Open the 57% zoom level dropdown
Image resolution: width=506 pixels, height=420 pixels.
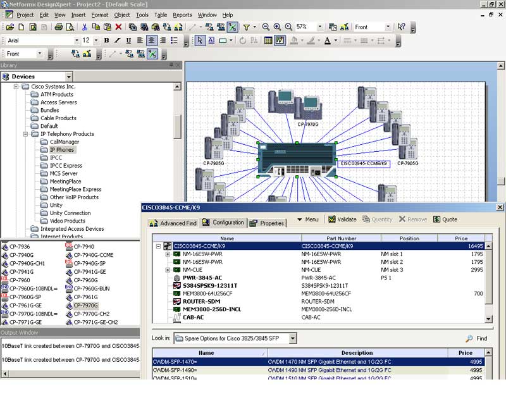(x=320, y=27)
